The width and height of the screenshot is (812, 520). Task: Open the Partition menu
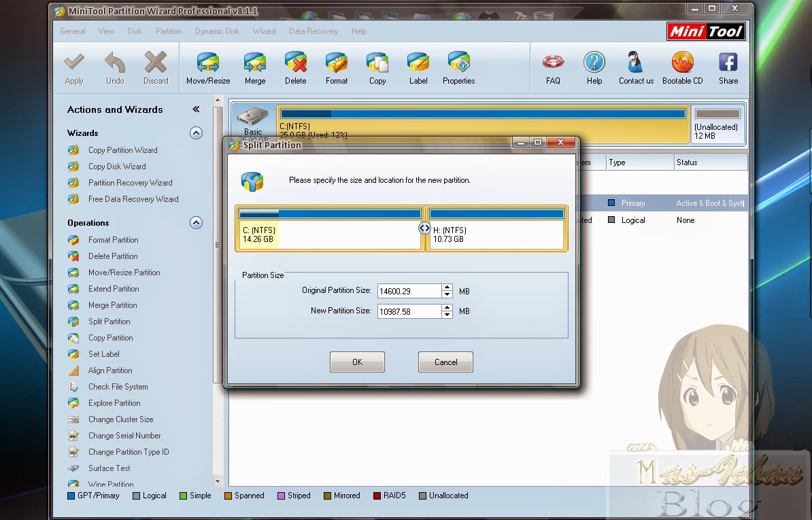pos(169,31)
